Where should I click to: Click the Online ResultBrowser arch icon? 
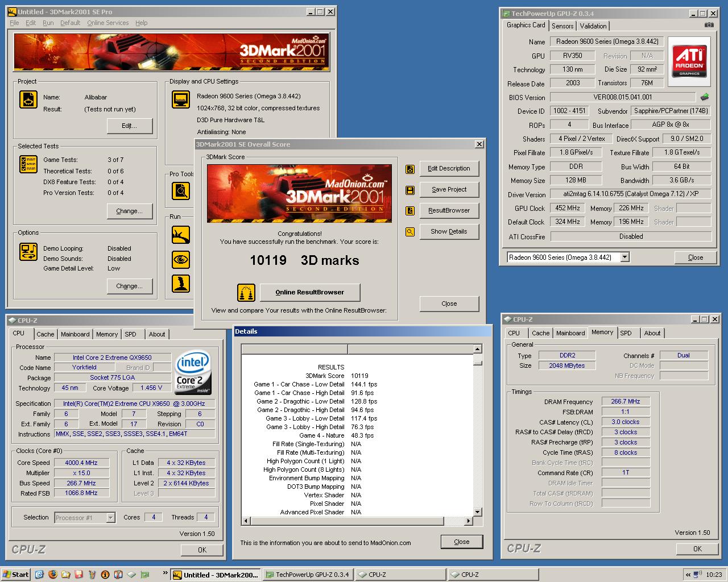coord(246,293)
